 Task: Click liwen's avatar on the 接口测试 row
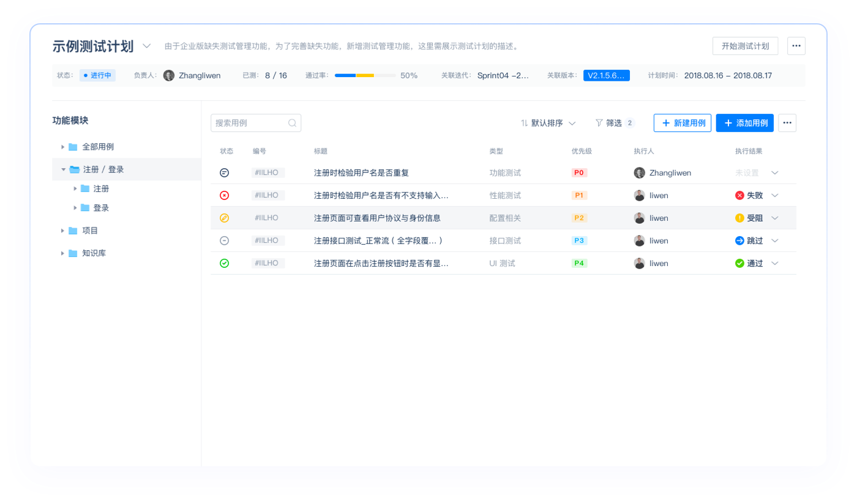tap(638, 240)
